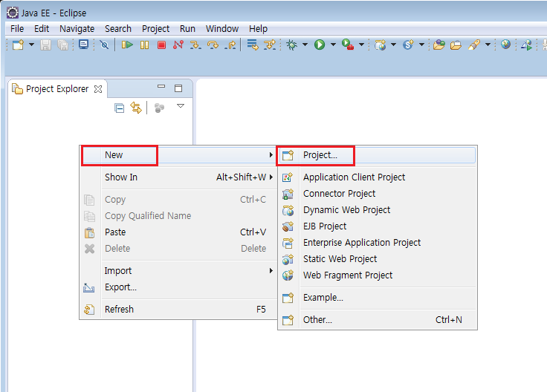The height and width of the screenshot is (392, 547).
Task: Select Connector Project
Action: click(x=377, y=194)
